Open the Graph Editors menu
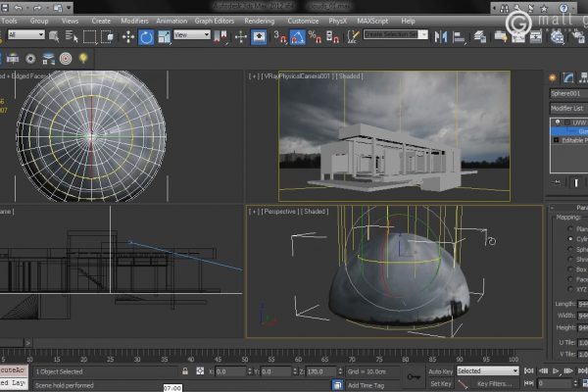Image resolution: width=588 pixels, height=392 pixels. [214, 21]
